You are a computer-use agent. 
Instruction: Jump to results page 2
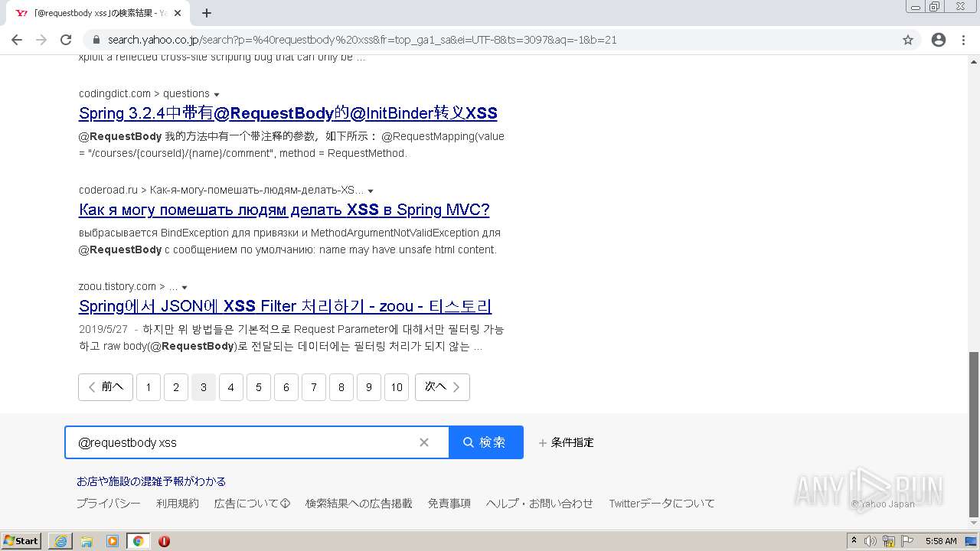pyautogui.click(x=176, y=387)
